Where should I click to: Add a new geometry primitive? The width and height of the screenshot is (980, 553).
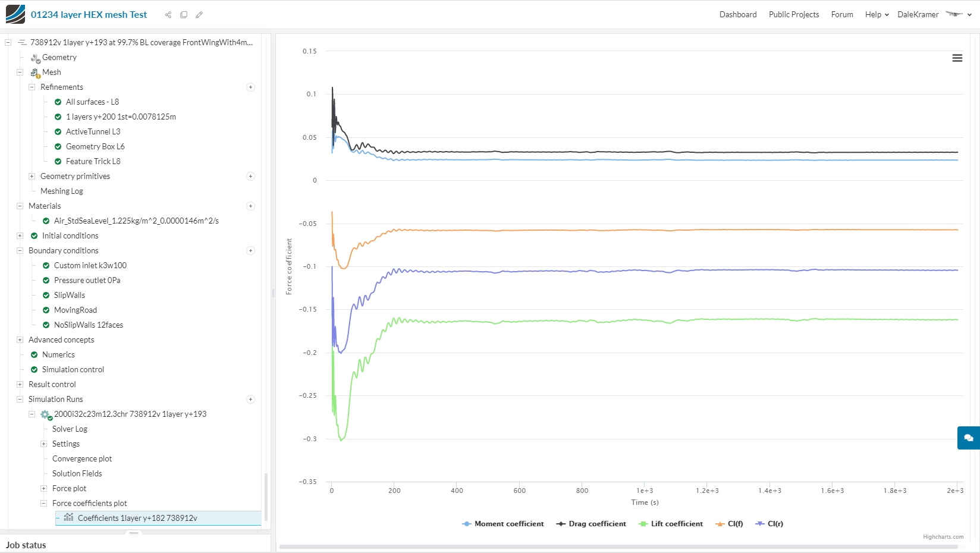click(250, 177)
